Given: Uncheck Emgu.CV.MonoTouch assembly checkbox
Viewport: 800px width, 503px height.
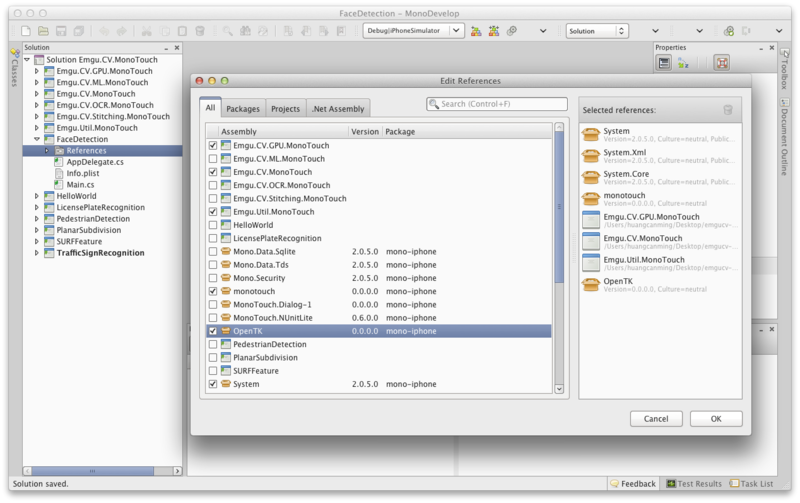Looking at the screenshot, I should tap(213, 172).
